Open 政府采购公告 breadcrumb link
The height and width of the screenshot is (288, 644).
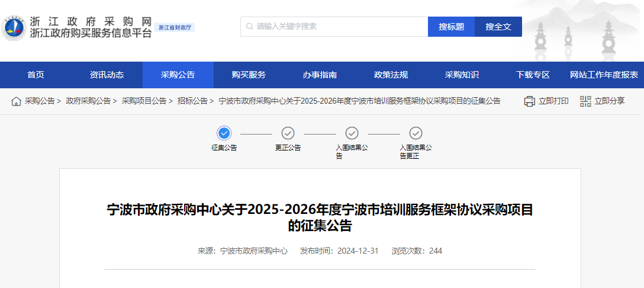click(88, 101)
